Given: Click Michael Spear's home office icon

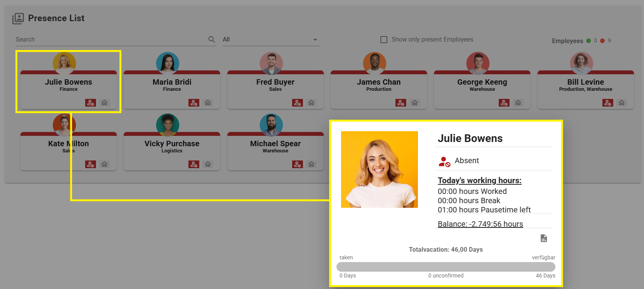Looking at the screenshot, I should tap(311, 164).
